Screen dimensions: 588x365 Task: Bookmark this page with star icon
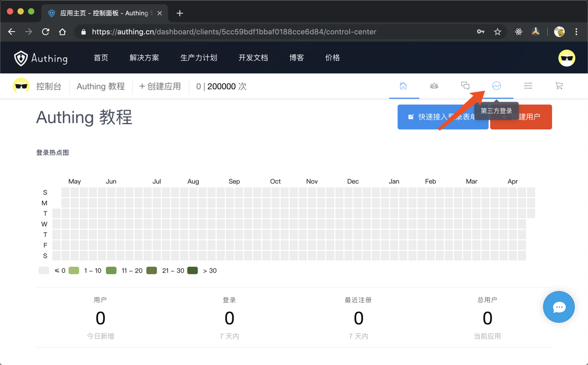[497, 32]
